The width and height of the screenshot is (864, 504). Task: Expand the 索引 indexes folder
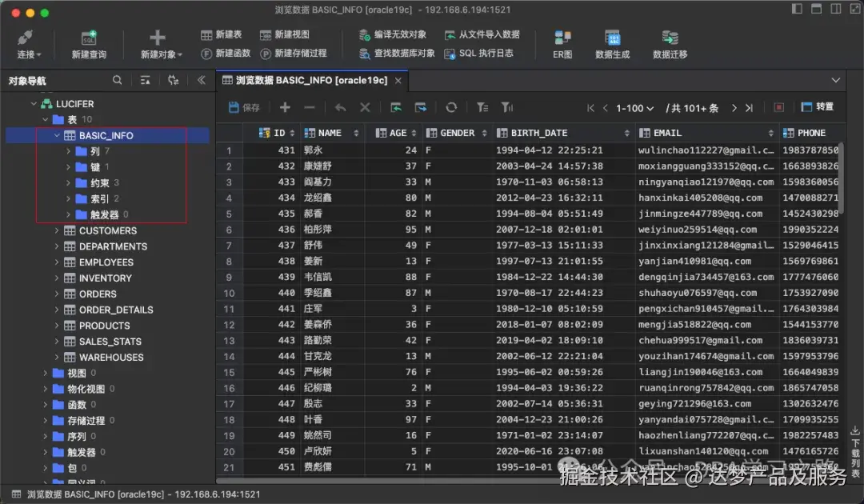tap(68, 198)
